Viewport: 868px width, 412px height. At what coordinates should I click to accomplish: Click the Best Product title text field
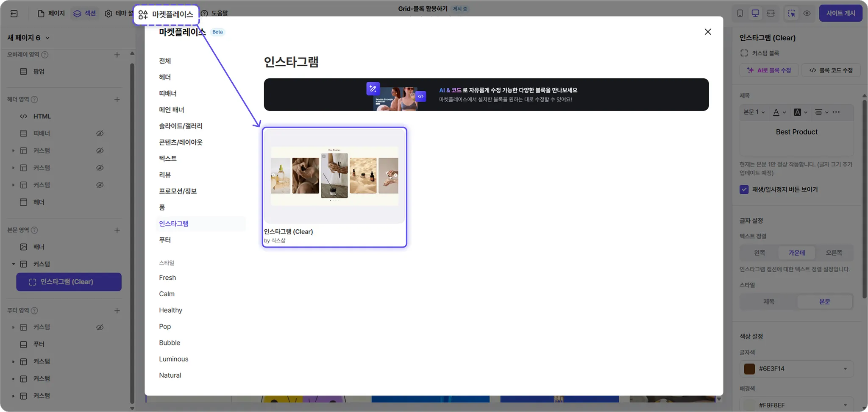(797, 138)
